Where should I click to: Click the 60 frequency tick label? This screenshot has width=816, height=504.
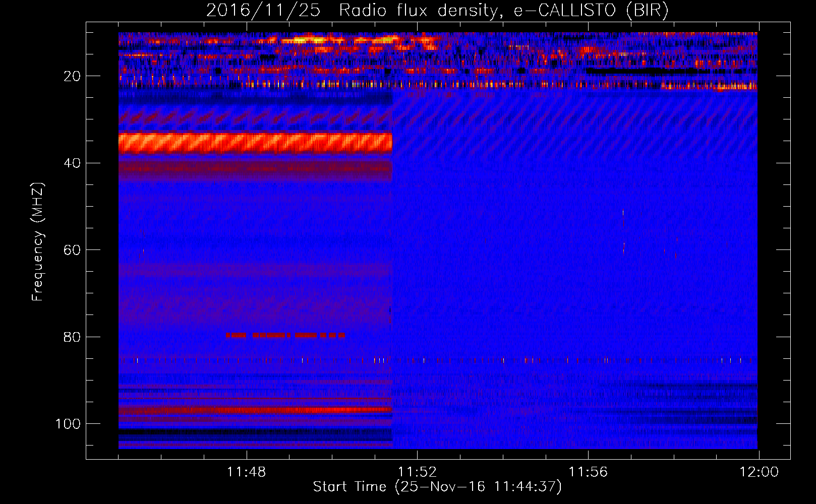72,250
